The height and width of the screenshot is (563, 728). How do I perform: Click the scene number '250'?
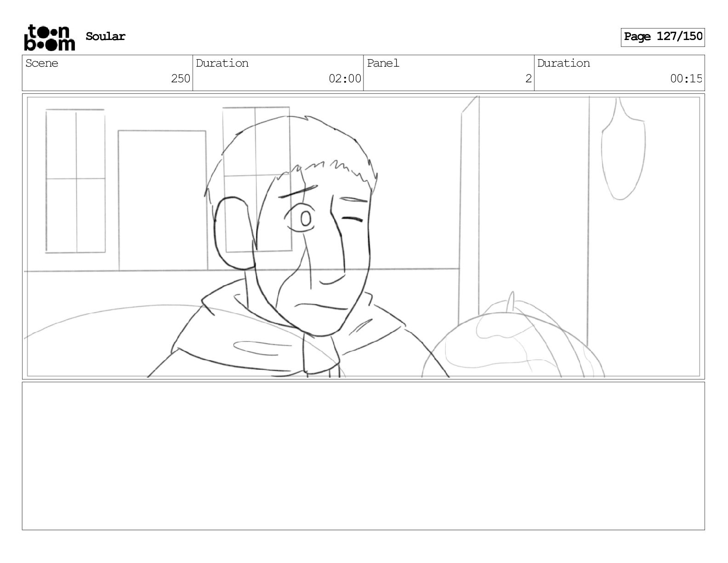pos(181,79)
